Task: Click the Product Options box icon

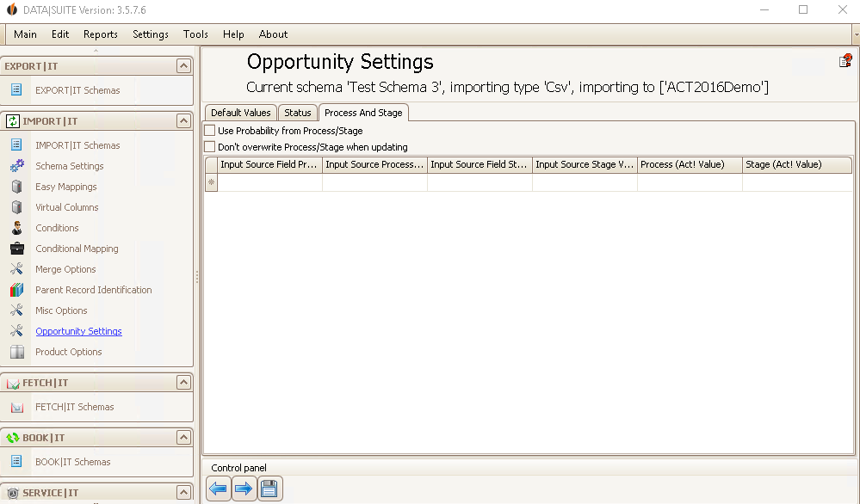Action: tap(17, 352)
